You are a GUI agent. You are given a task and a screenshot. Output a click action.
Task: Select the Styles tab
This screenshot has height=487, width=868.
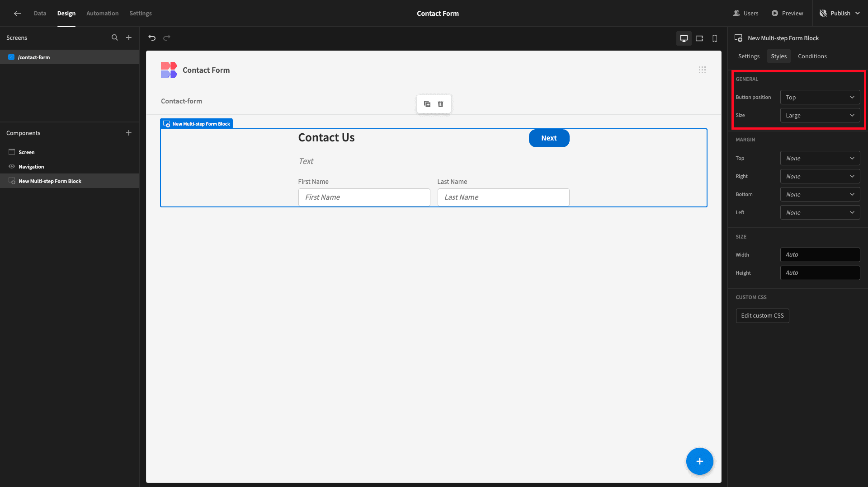click(778, 56)
